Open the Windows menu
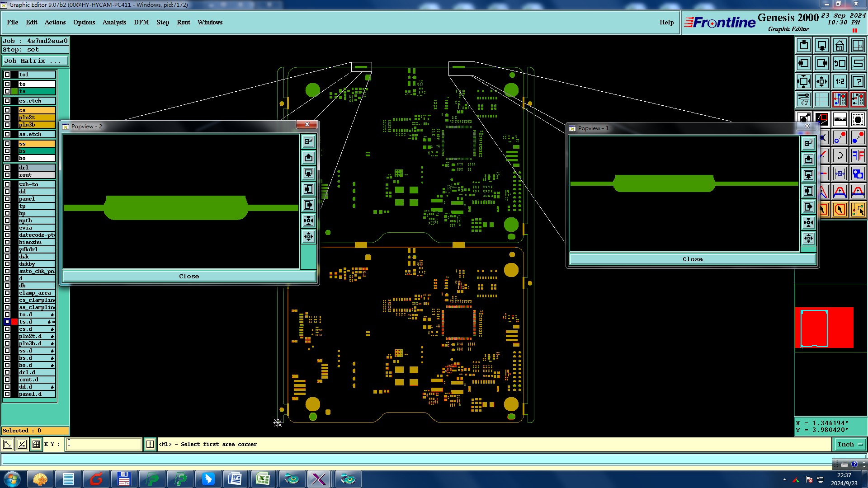Image resolution: width=868 pixels, height=488 pixels. click(210, 22)
